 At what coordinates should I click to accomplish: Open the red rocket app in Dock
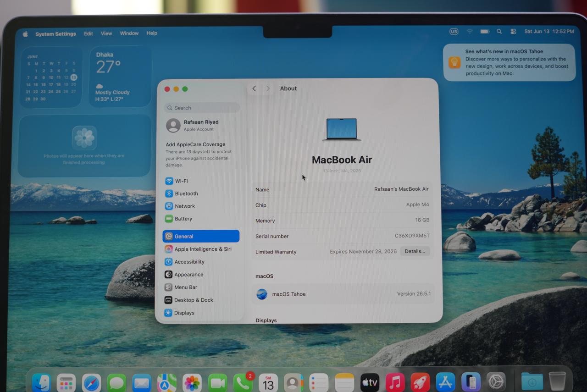(420, 382)
